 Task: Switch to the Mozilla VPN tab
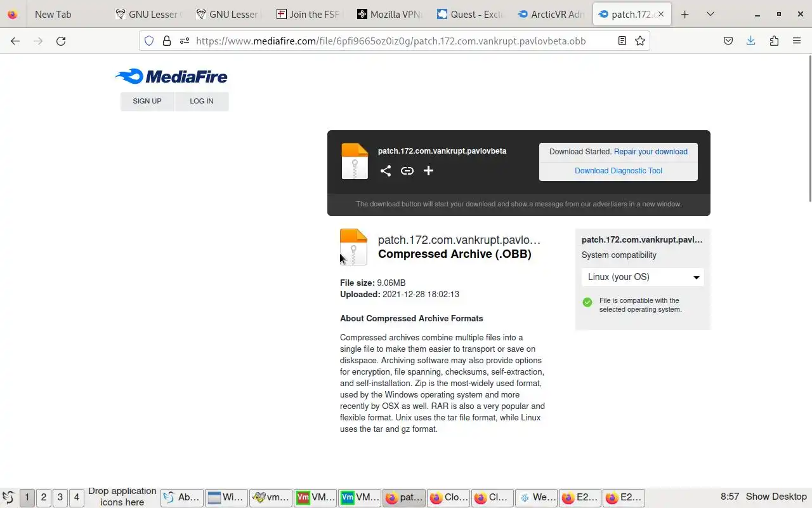(x=390, y=14)
